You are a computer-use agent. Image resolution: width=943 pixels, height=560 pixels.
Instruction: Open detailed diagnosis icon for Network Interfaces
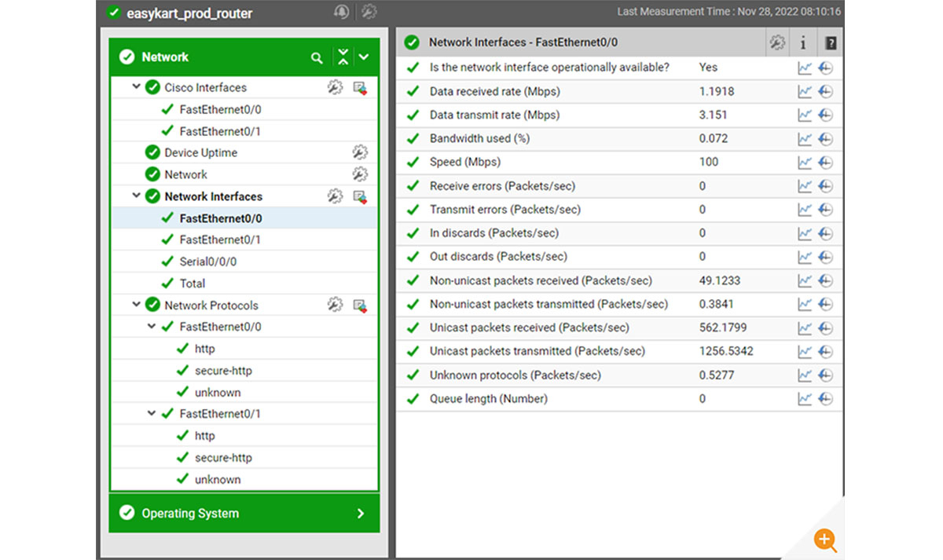(x=361, y=197)
